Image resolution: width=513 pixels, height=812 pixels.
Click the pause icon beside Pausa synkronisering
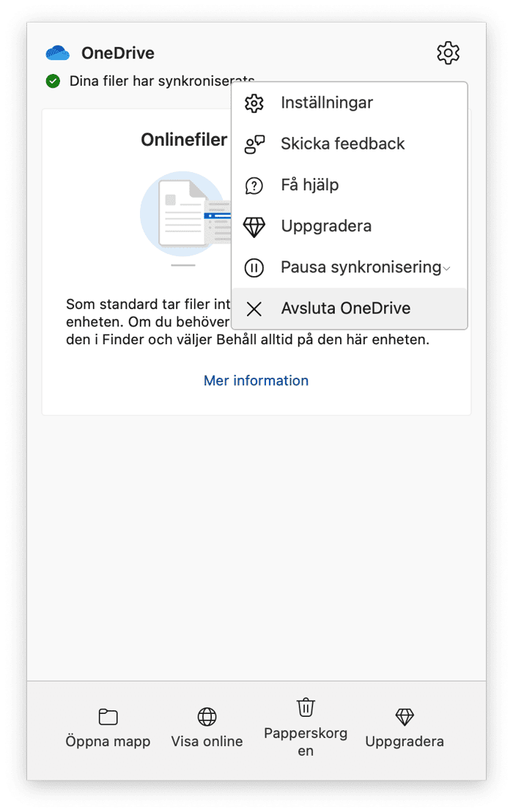tap(254, 268)
